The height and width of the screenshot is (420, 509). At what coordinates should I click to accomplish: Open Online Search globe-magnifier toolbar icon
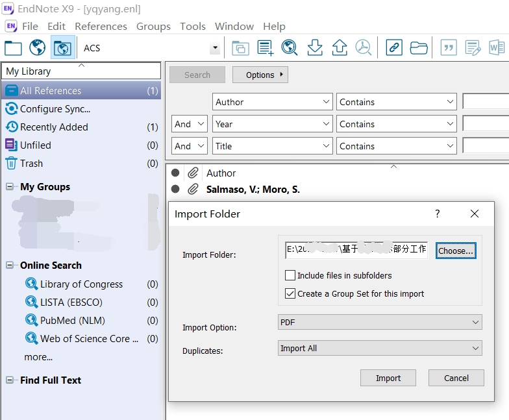(290, 48)
